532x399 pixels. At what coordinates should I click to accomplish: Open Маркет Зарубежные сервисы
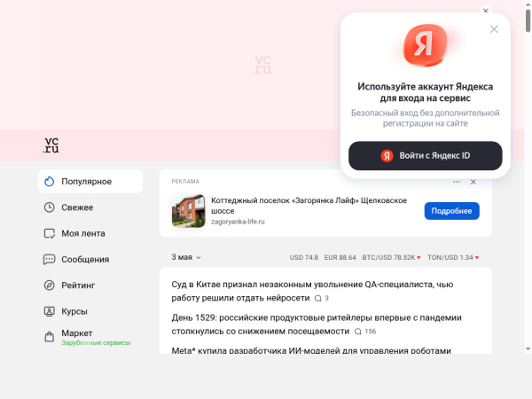tap(90, 337)
